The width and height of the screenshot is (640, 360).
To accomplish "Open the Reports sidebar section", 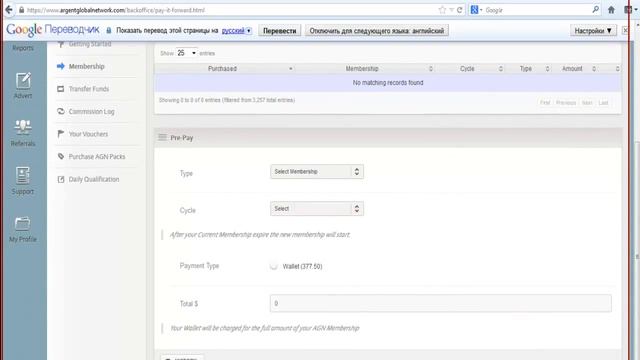I will pos(23,48).
